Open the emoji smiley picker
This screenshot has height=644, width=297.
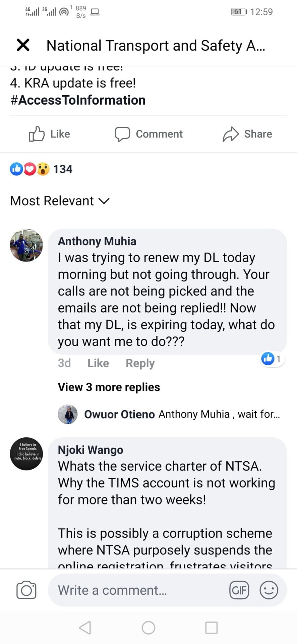[x=269, y=590]
